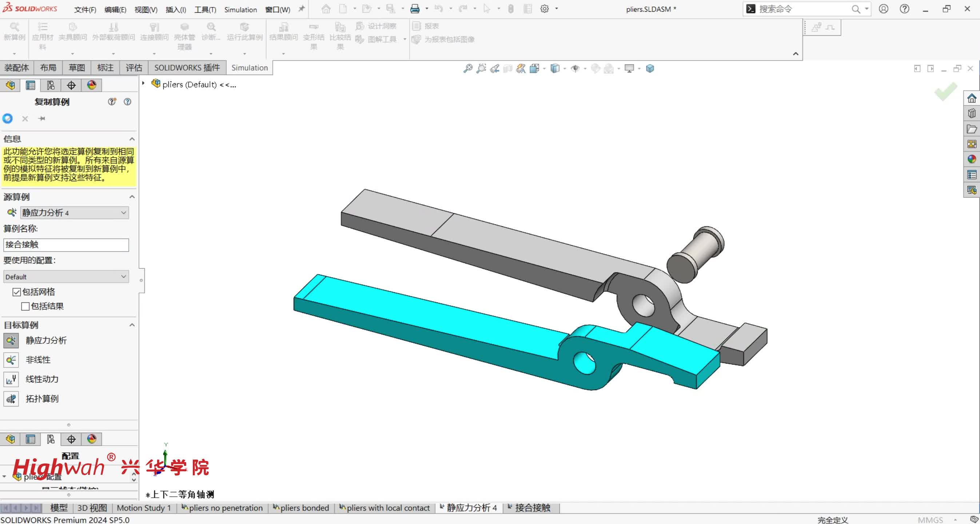
Task: Click the study name input field
Action: tap(66, 245)
